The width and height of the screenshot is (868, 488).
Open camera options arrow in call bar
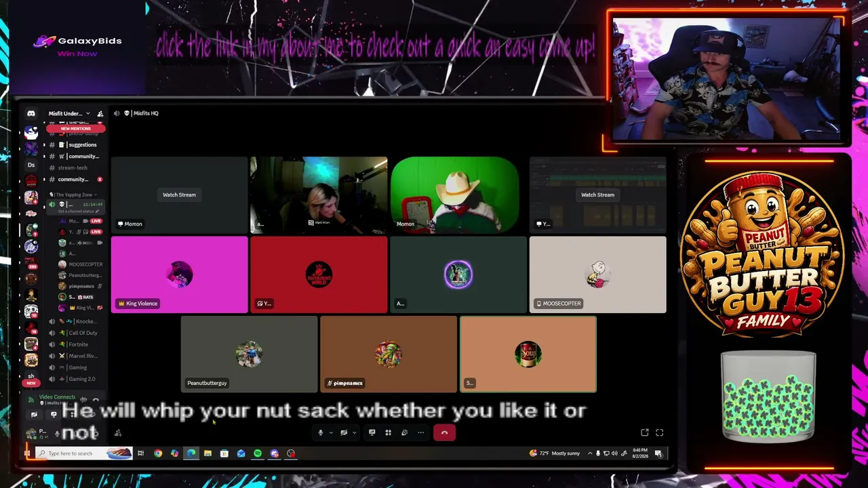(x=353, y=432)
